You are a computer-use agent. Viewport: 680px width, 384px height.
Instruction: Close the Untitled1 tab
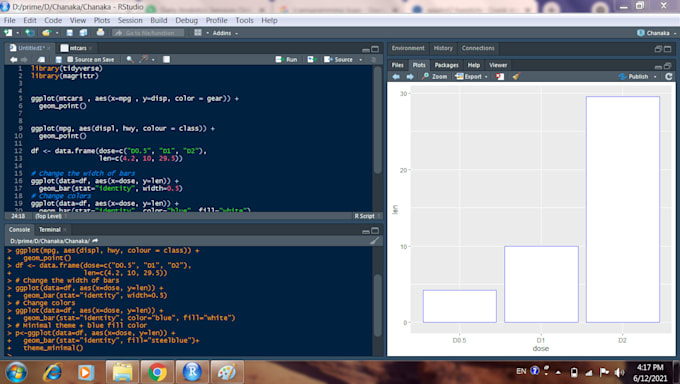[49, 48]
